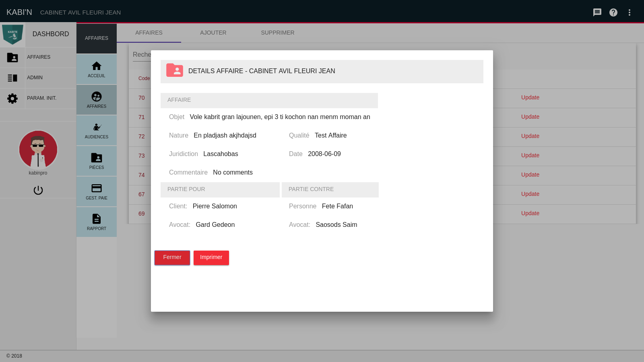Click the power logout icon
The height and width of the screenshot is (362, 644).
pos(38,190)
